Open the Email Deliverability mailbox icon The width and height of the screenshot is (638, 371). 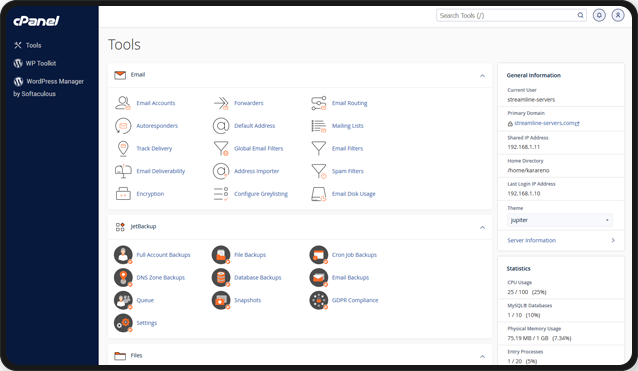tap(123, 171)
